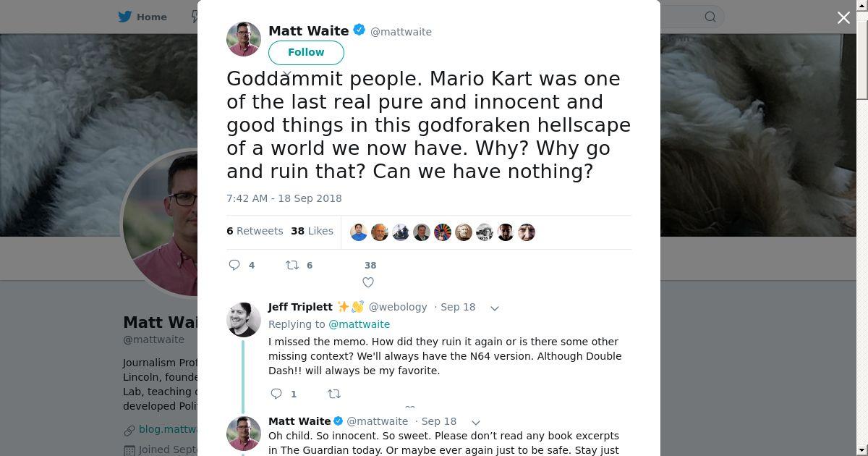Screen dimensions: 868x456
Task: Toggle Follow for Matt Waite
Action: (306, 52)
